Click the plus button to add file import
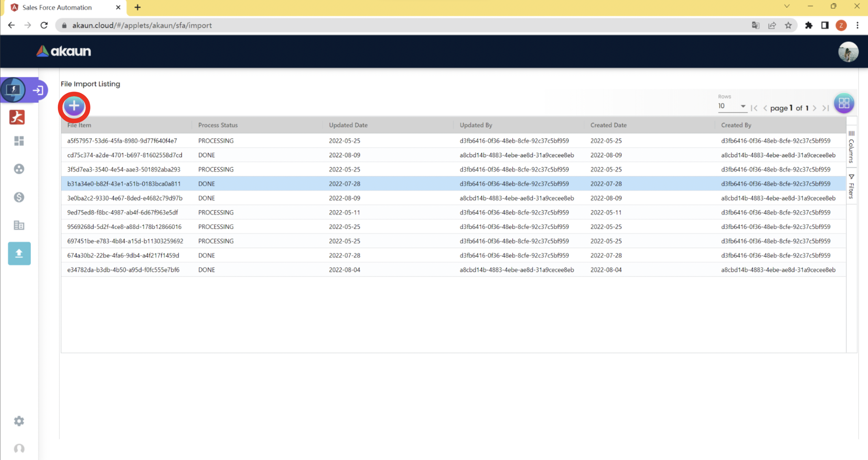 coord(74,106)
